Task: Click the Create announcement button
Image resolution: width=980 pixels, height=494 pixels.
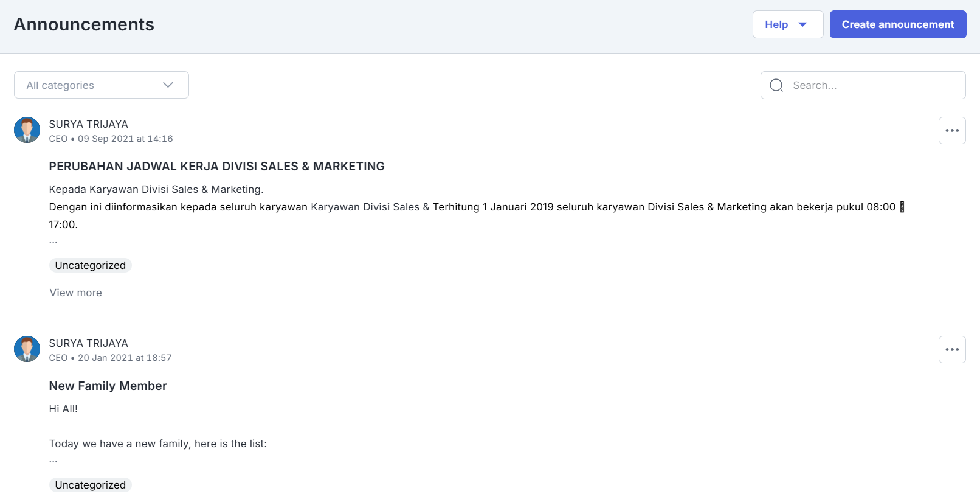Action: (x=897, y=24)
